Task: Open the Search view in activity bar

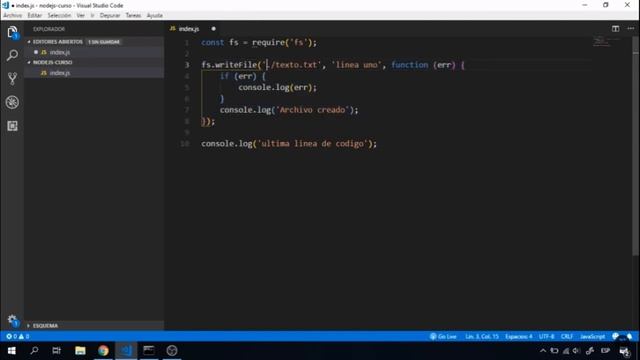Action: 12,55
